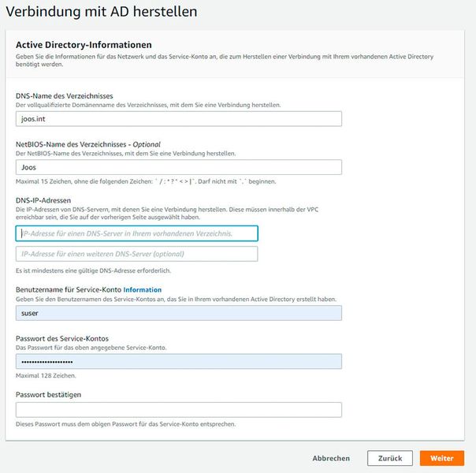Select the optional second DNS server IP field
The image size is (476, 473).
(x=136, y=254)
